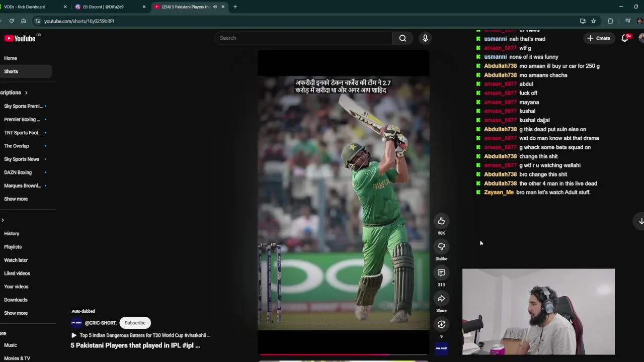Viewport: 644px width, 362px height.
Task: Dislike the Short
Action: (441, 247)
